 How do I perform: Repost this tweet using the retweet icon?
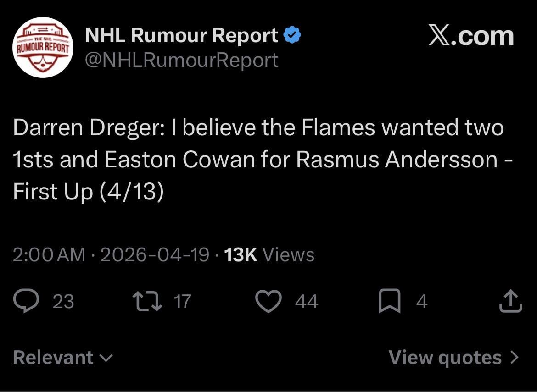tap(146, 302)
